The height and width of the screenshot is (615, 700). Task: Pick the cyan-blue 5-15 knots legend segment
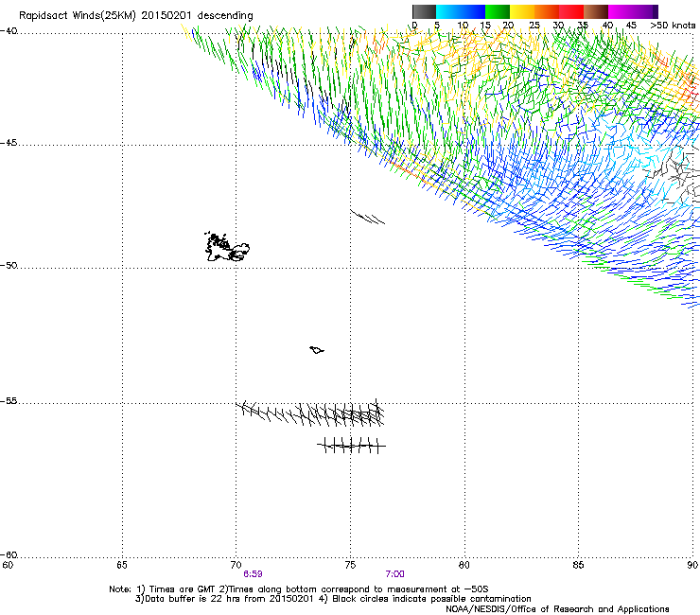(461, 11)
